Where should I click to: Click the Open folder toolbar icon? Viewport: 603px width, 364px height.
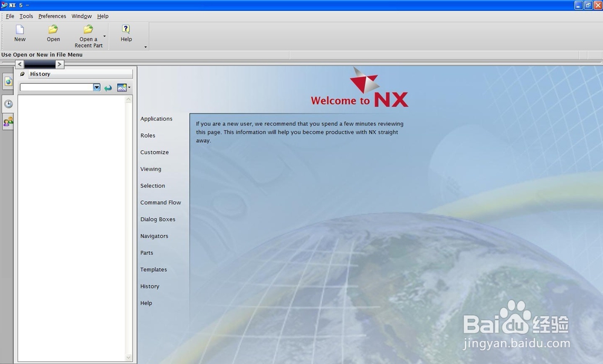tap(53, 30)
